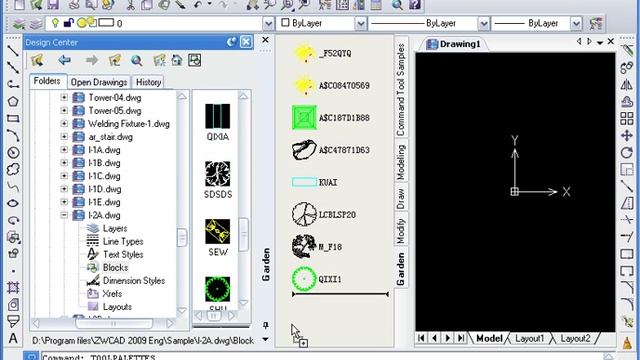Click Design Center Forward arrow

tap(92, 60)
